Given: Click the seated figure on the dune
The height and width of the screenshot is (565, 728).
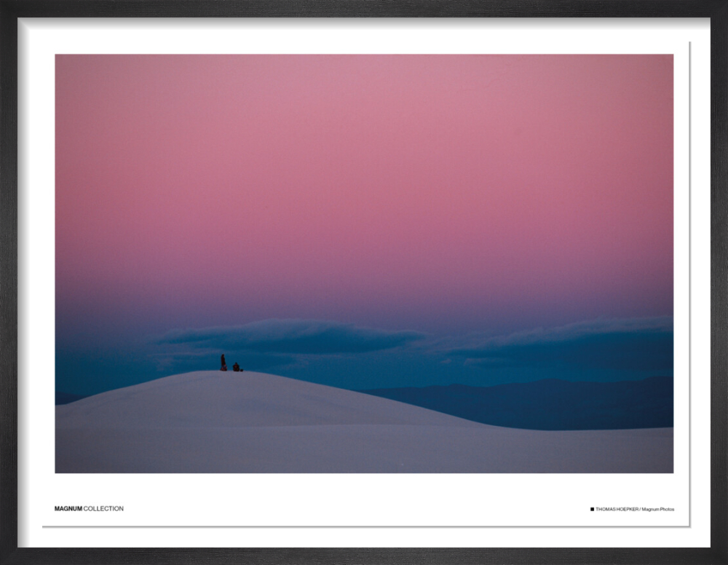Looking at the screenshot, I should click(237, 367).
